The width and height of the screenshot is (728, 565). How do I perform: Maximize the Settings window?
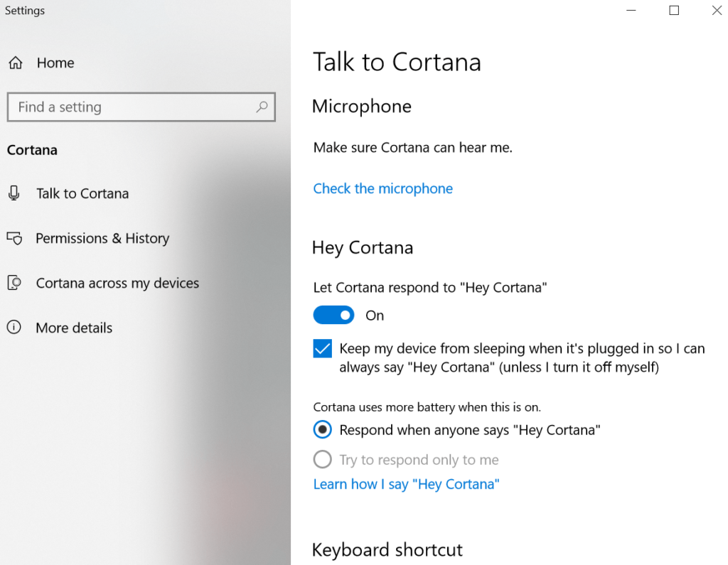pos(674,11)
